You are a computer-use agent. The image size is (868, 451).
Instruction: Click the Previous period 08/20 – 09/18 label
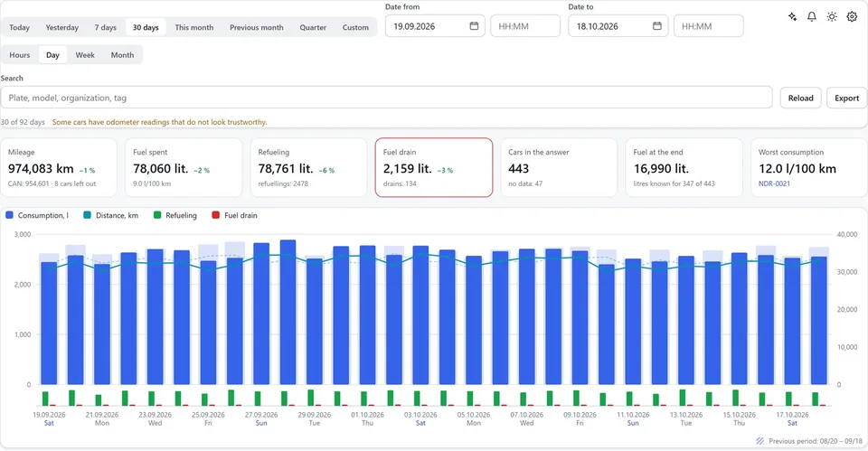810,441
